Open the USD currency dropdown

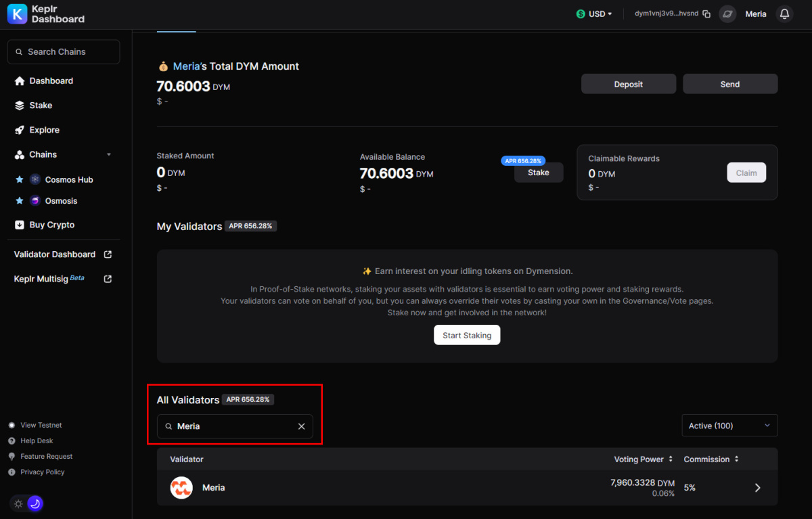pos(594,14)
